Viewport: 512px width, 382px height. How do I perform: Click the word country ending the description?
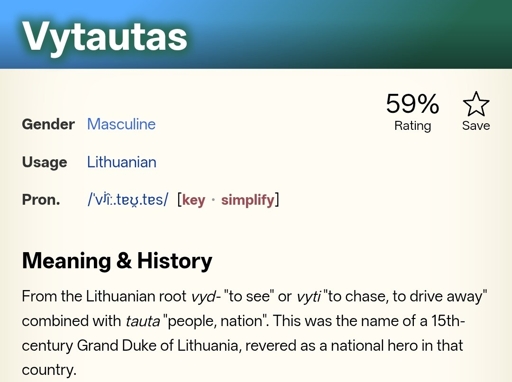(49, 370)
